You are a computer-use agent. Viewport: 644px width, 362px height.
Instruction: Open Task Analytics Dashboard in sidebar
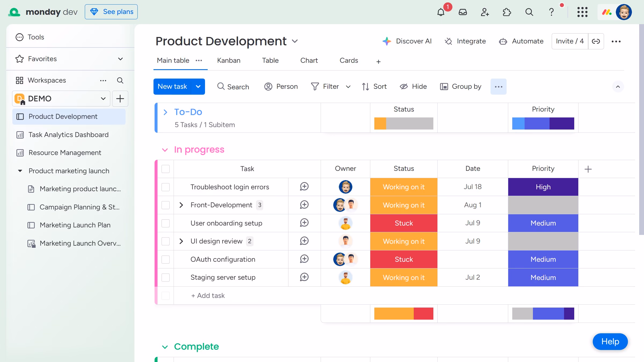[69, 135]
